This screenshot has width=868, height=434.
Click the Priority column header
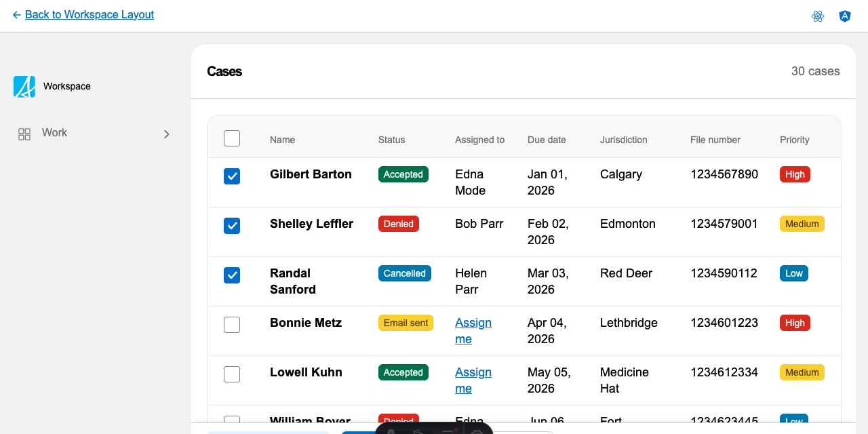tap(795, 140)
